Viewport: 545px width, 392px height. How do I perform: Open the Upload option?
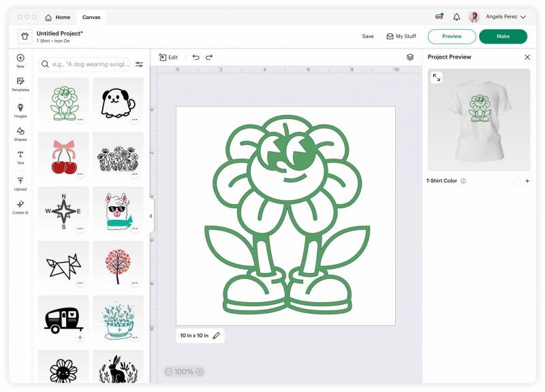(x=20, y=184)
